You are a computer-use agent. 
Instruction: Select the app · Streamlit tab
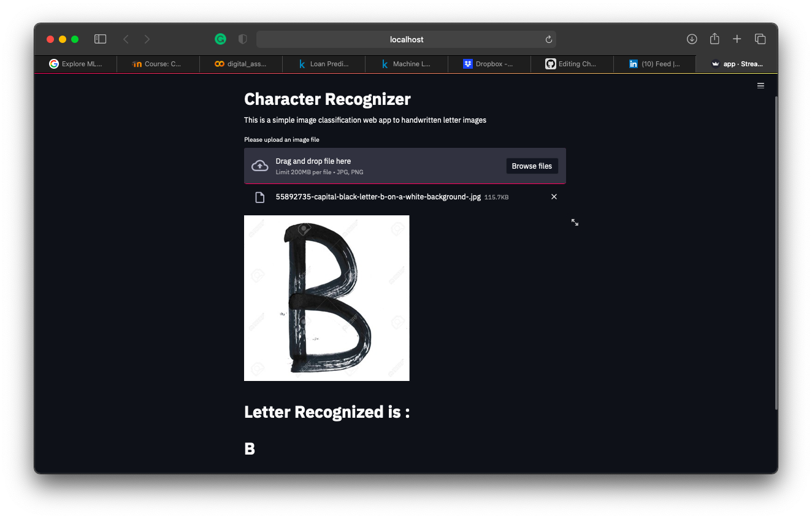[x=738, y=64]
